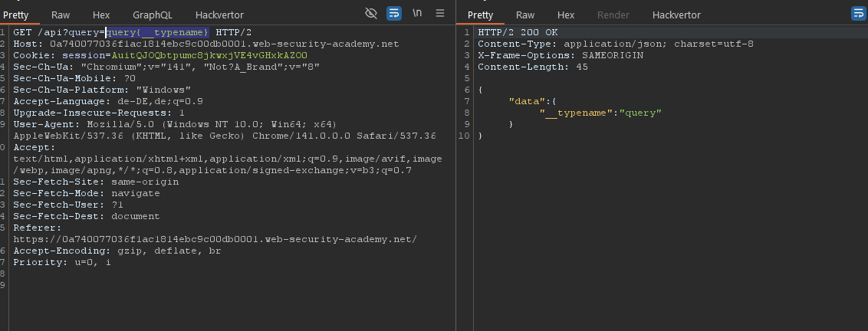Toggle word wrap icon in the response panel
The width and height of the screenshot is (868, 331).
pyautogui.click(x=858, y=13)
